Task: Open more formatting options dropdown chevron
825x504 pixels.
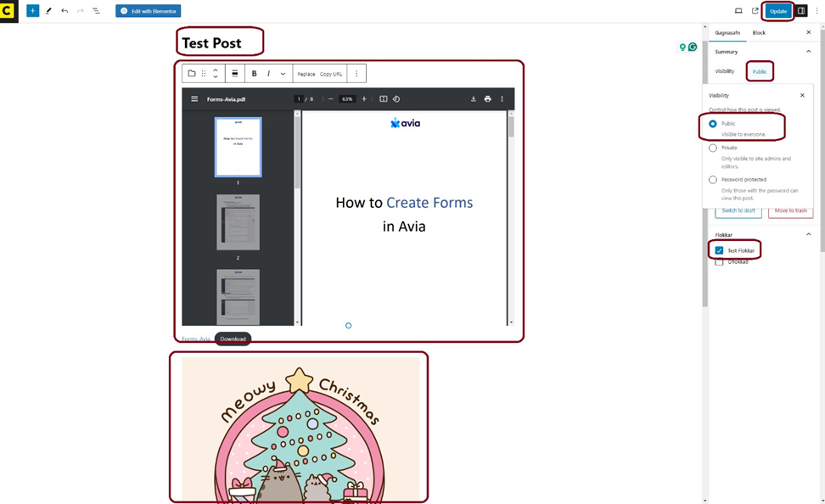Action: [283, 74]
